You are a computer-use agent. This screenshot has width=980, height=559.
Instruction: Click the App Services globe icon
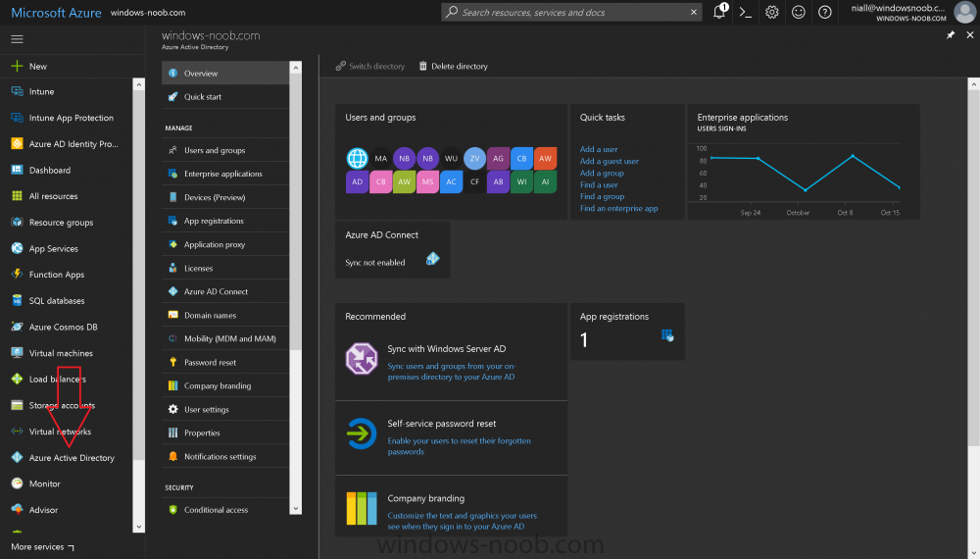point(17,248)
